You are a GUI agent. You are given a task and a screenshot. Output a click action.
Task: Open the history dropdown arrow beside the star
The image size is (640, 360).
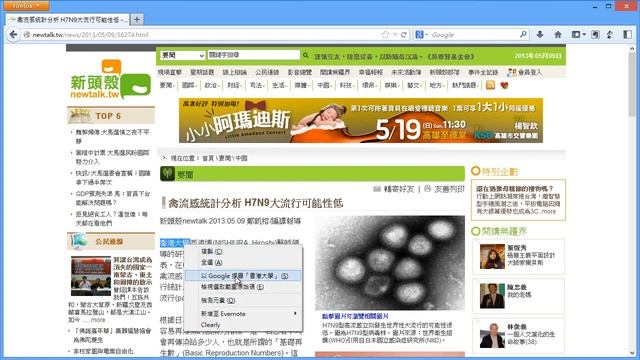coord(395,35)
